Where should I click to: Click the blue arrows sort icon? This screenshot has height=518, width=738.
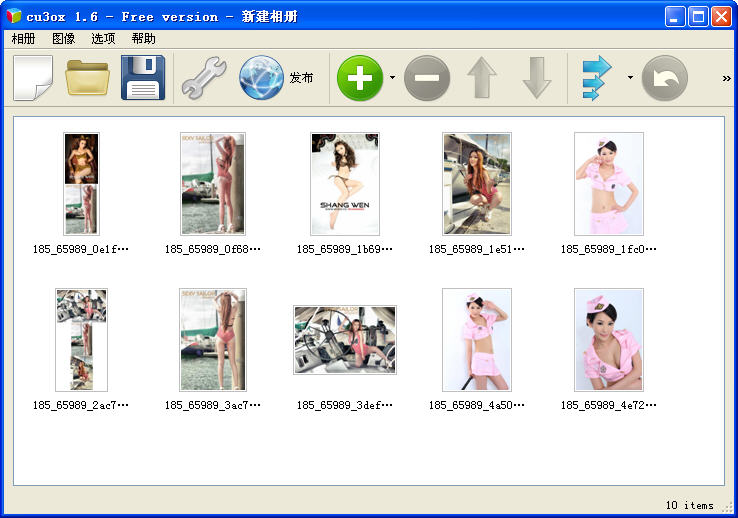(x=597, y=78)
